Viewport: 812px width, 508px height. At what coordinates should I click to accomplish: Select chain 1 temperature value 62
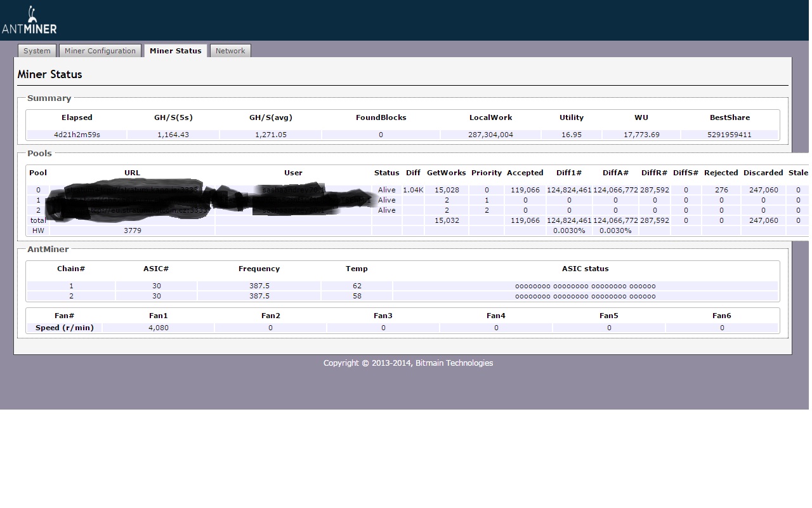[x=357, y=286]
